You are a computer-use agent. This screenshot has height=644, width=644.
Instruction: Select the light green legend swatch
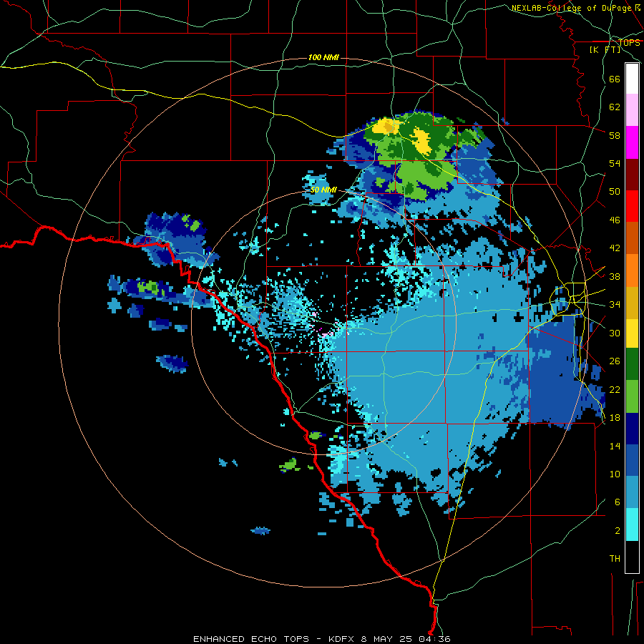pyautogui.click(x=632, y=396)
